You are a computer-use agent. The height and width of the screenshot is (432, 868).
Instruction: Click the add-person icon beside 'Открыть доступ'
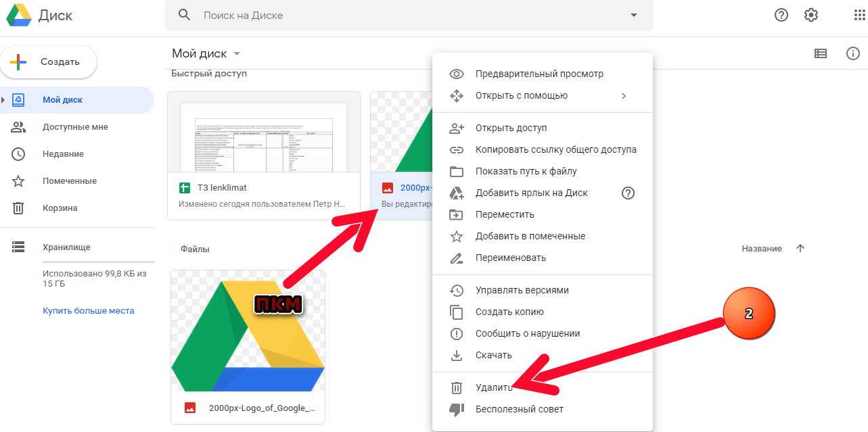point(457,128)
